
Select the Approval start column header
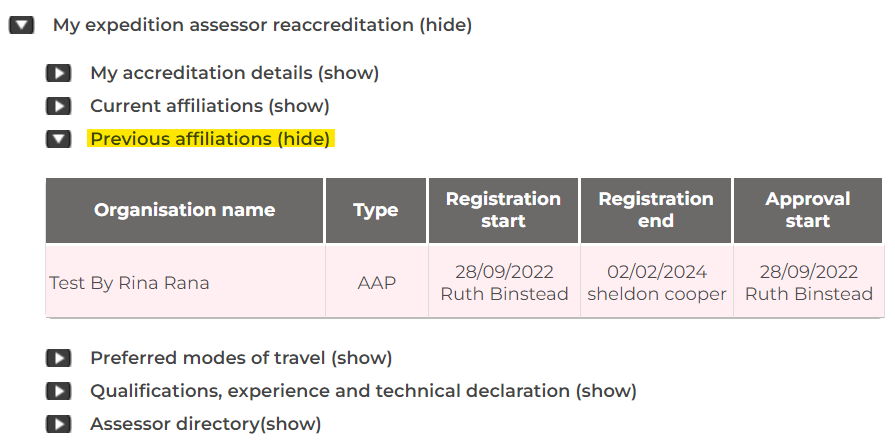click(x=808, y=210)
